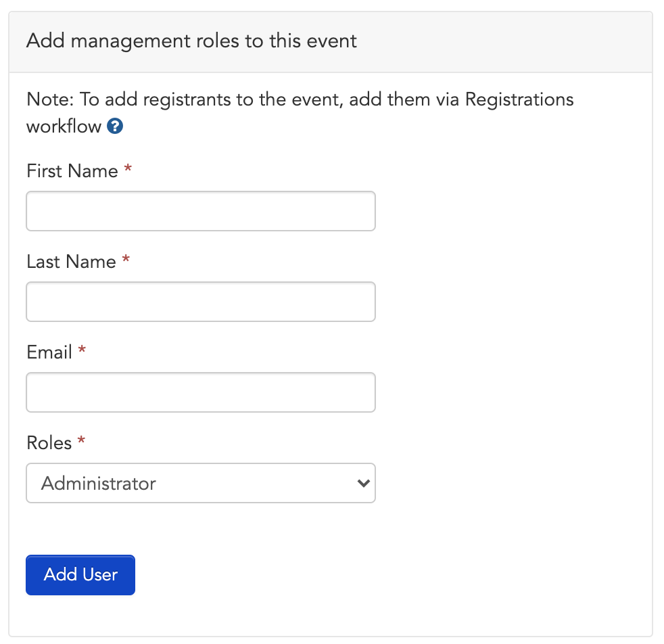Click the red asterisk beside Last Name

(x=126, y=259)
